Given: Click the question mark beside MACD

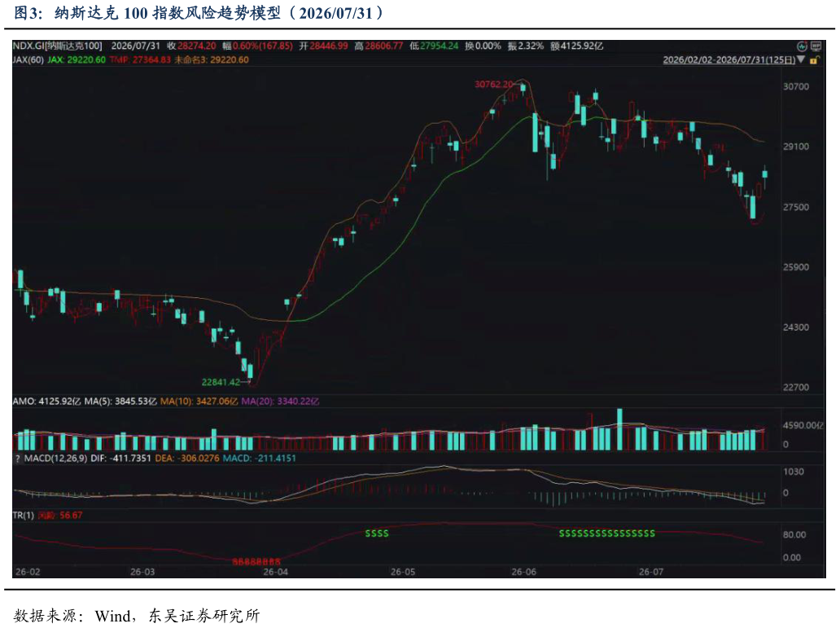Looking at the screenshot, I should [x=17, y=459].
